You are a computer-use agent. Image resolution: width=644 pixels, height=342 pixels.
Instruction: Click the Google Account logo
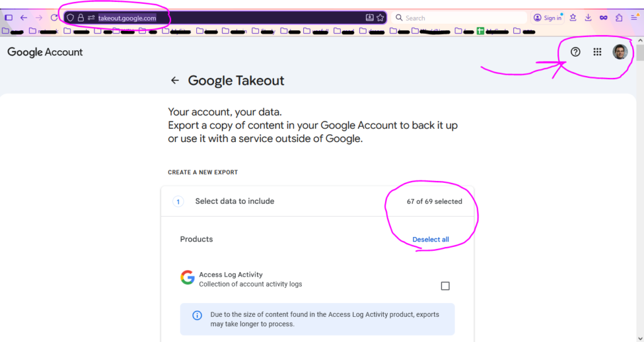pyautogui.click(x=45, y=52)
